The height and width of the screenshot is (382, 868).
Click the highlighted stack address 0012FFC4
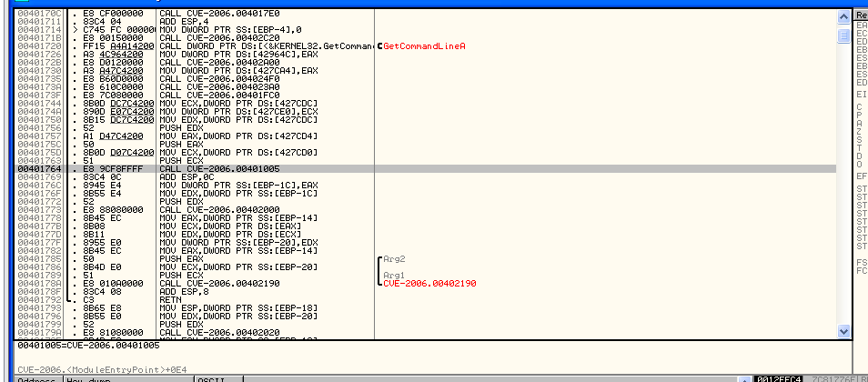[x=778, y=379]
